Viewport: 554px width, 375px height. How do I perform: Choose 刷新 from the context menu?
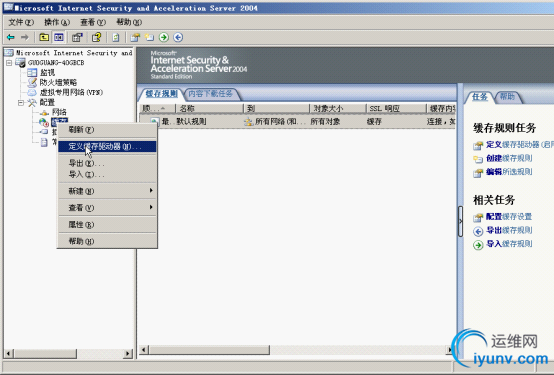(107, 130)
